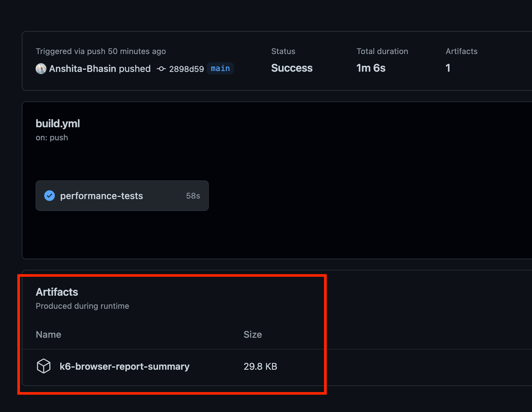Click the 29.8 KB artifact size

[x=260, y=366]
